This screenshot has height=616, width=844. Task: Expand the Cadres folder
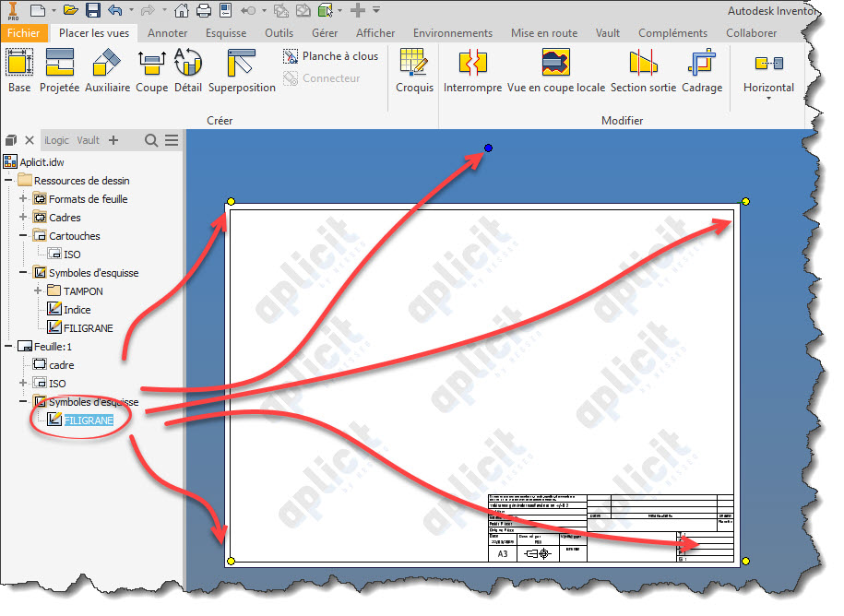point(23,218)
